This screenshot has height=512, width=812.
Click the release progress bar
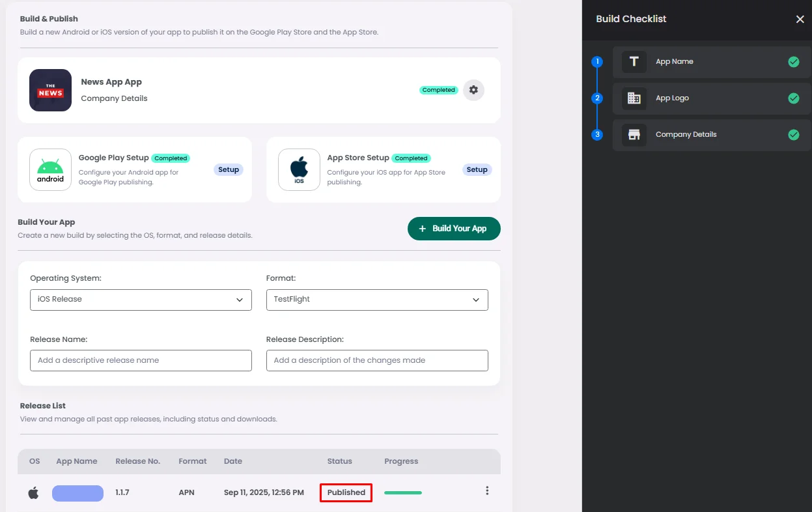point(403,493)
